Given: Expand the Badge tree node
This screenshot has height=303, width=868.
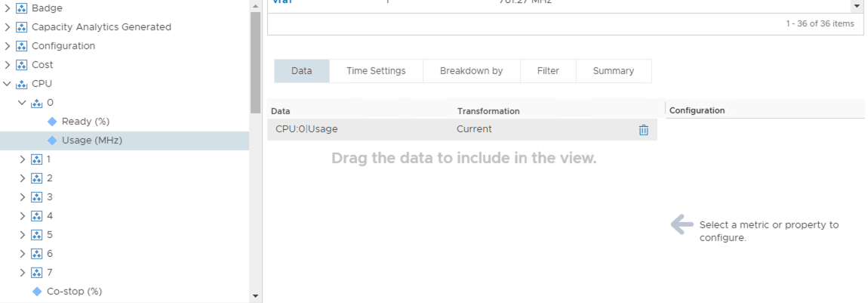Looking at the screenshot, I should tap(8, 8).
